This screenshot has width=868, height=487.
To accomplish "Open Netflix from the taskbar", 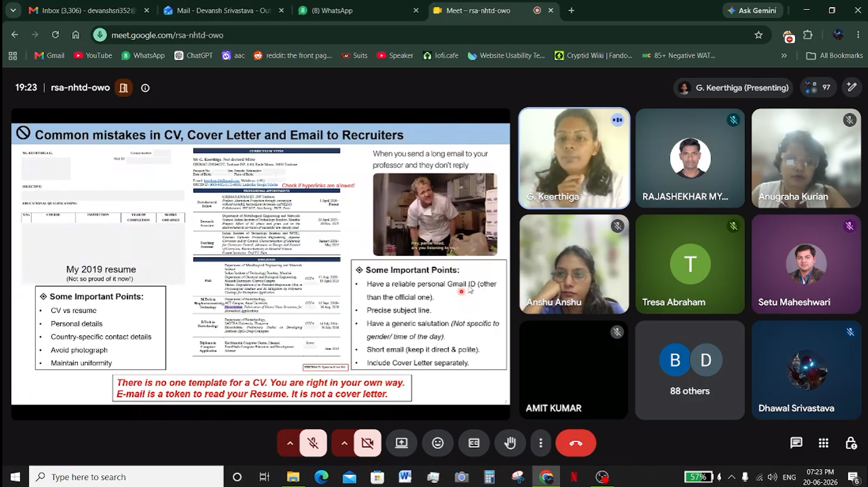I will pyautogui.click(x=574, y=477).
